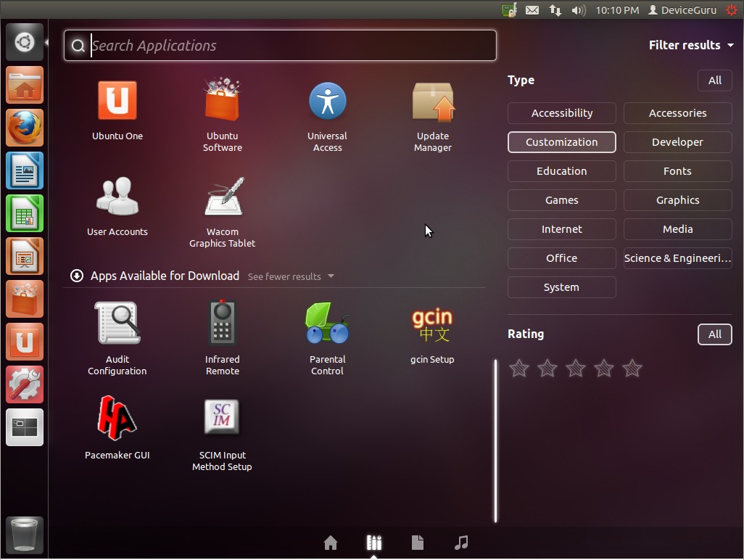Select gcin Setup app for download
The height and width of the screenshot is (560, 744).
click(432, 336)
